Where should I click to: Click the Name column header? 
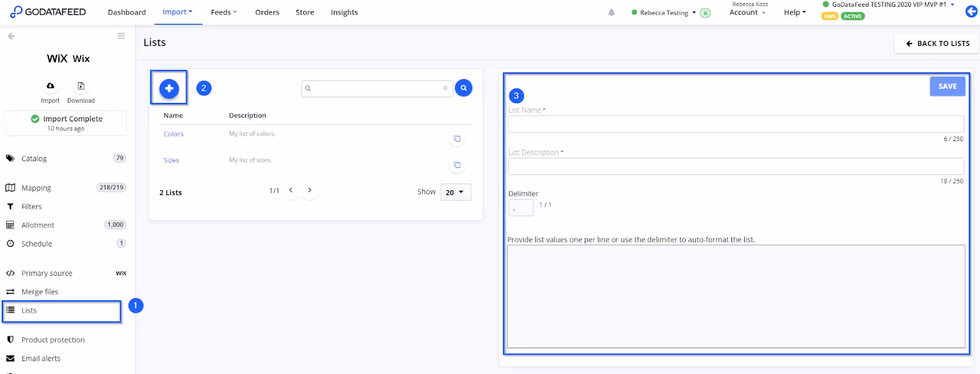point(173,115)
